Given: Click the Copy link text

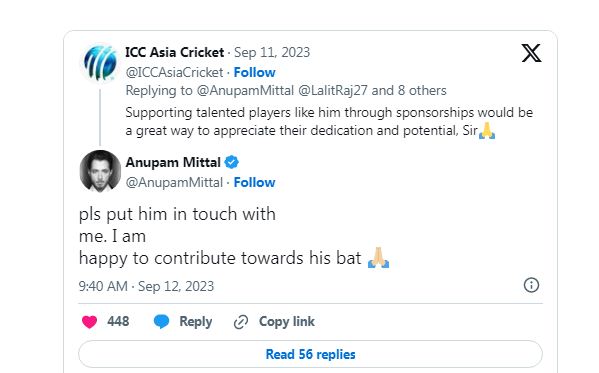Looking at the screenshot, I should pyautogui.click(x=287, y=322).
